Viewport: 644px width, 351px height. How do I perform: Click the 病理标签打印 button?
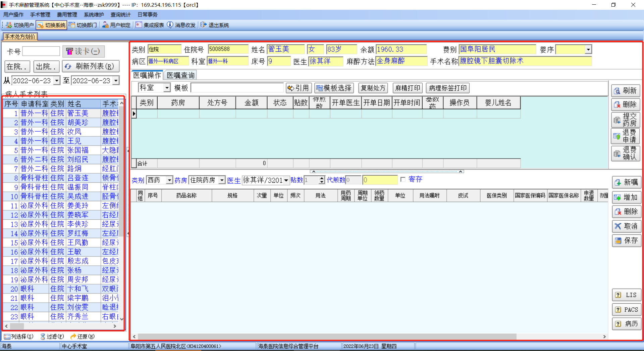(448, 88)
